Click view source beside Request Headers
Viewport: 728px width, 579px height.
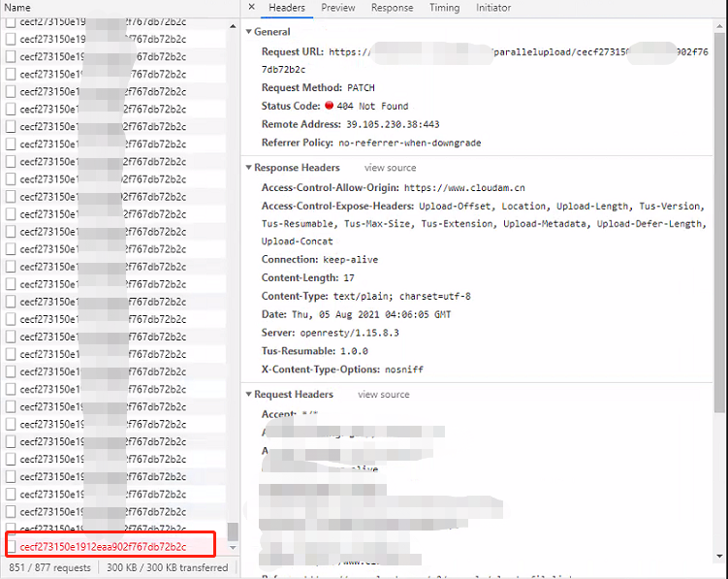click(x=384, y=395)
